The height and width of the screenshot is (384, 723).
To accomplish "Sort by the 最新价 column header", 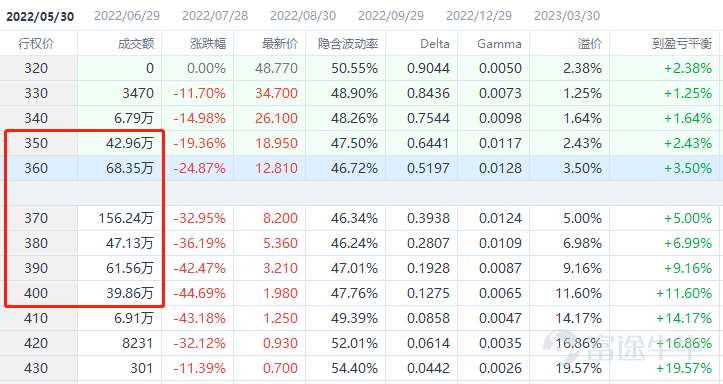I will click(280, 44).
